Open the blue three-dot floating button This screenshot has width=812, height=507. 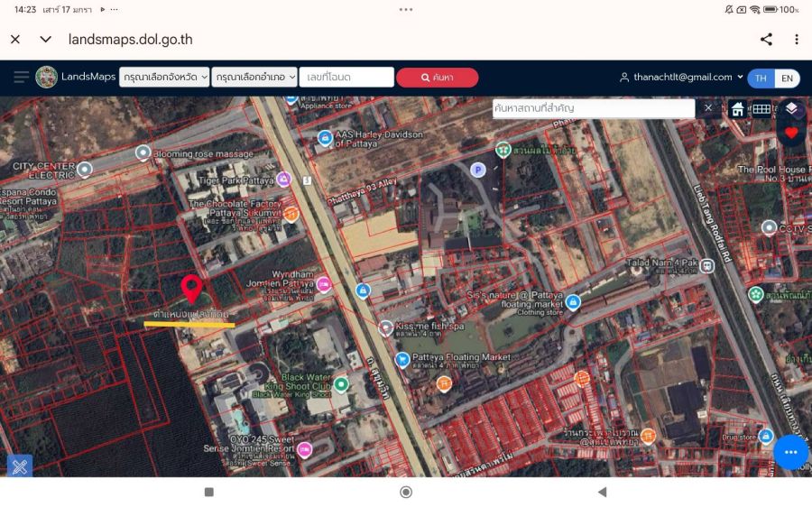[791, 452]
